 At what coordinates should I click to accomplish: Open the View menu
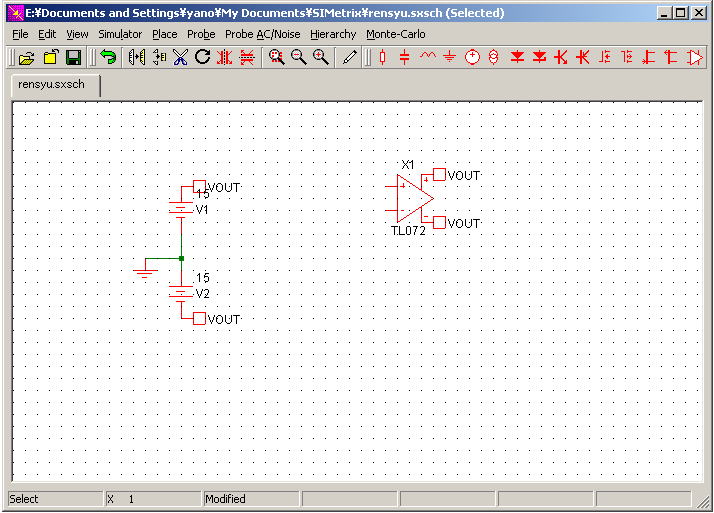[77, 34]
